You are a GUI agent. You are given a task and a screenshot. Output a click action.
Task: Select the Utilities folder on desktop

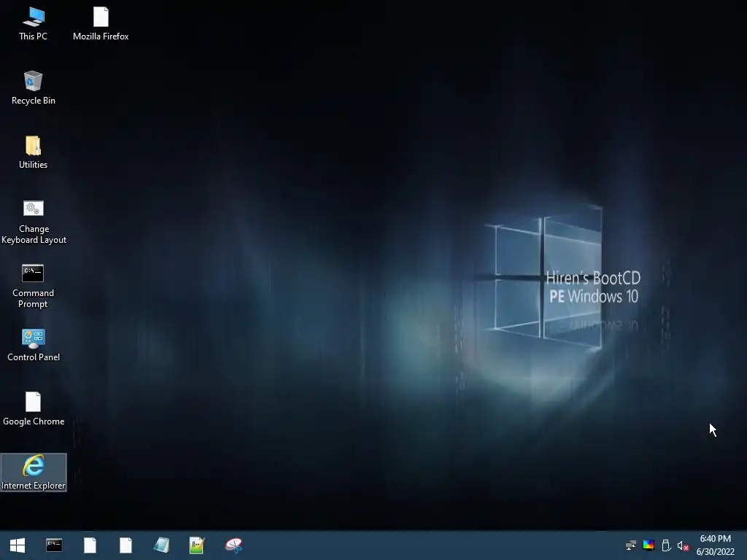point(34,152)
